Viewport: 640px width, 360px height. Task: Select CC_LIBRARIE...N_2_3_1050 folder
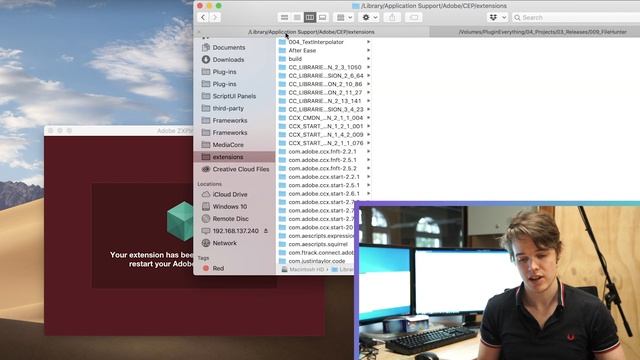325,67
